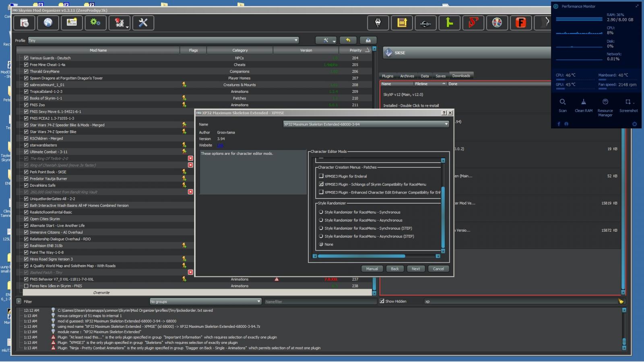Click the Facebook icon in Performance Monitor
The height and width of the screenshot is (362, 644).
559,124
